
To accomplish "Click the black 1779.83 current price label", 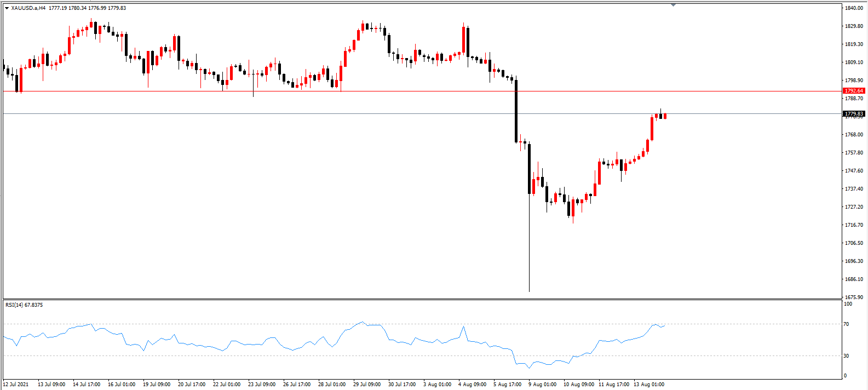I will 854,114.
